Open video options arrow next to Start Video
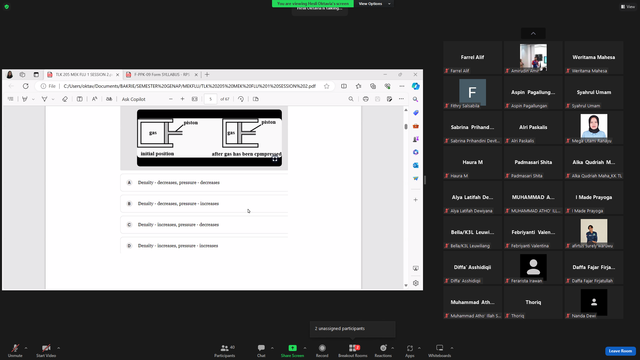The width and height of the screenshot is (640, 360). click(x=58, y=348)
